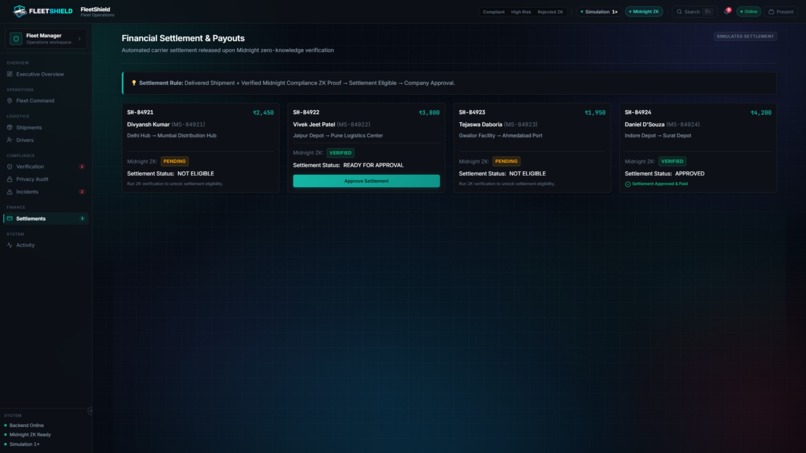Click the lightbulb icon in Settlement Rule
This screenshot has width=806, height=453.
pyautogui.click(x=134, y=83)
